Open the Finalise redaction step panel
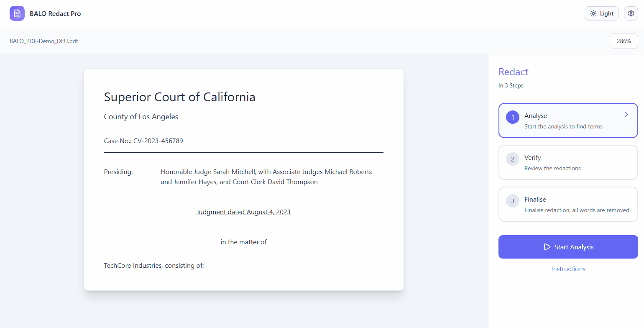This screenshot has height=328, width=644. 568,204
